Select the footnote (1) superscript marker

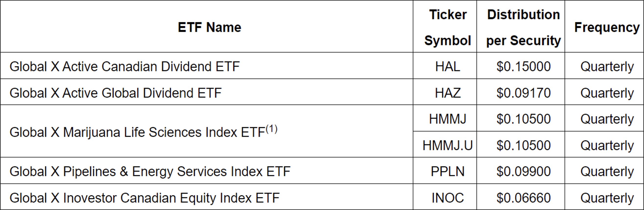pyautogui.click(x=272, y=129)
